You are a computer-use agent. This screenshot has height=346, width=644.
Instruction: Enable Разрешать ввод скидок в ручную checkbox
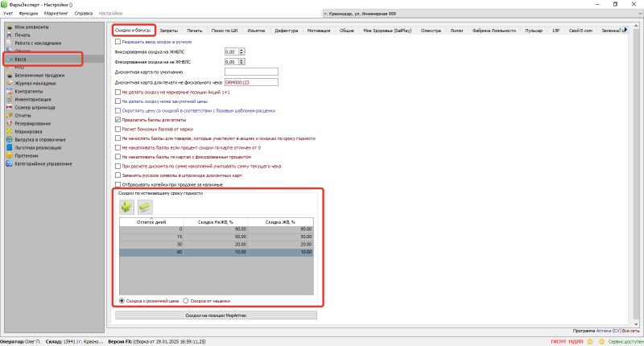coord(119,41)
